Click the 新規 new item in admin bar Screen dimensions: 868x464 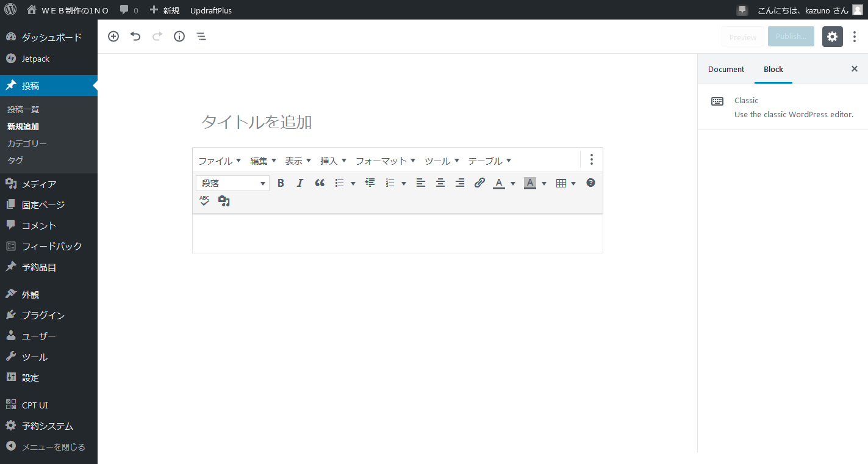165,10
